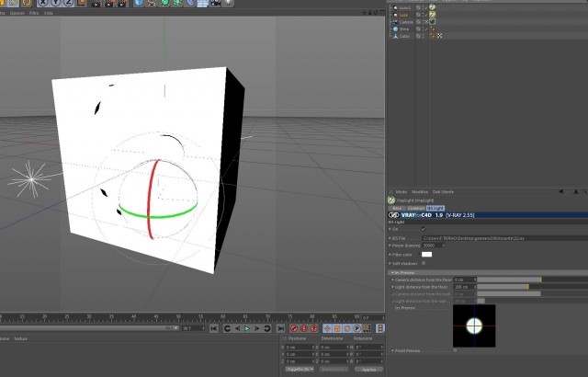Switch to the Common tab
588x377 pixels.
pos(416,208)
